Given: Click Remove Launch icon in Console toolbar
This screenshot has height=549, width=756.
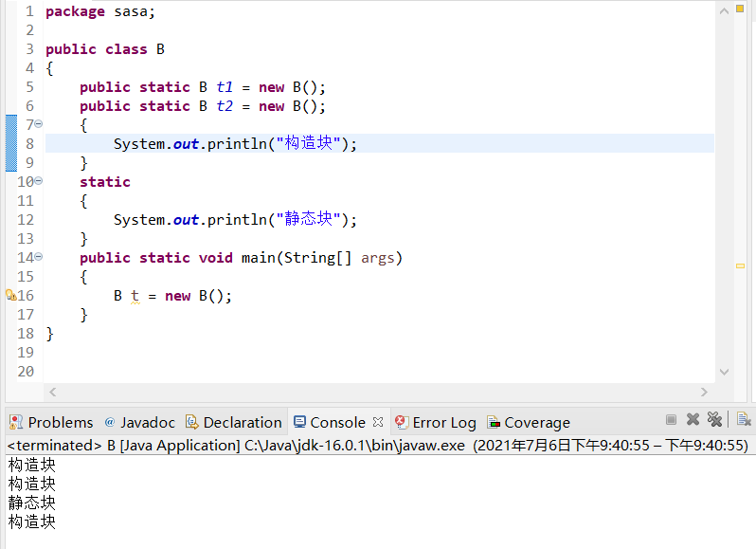Looking at the screenshot, I should [x=693, y=419].
